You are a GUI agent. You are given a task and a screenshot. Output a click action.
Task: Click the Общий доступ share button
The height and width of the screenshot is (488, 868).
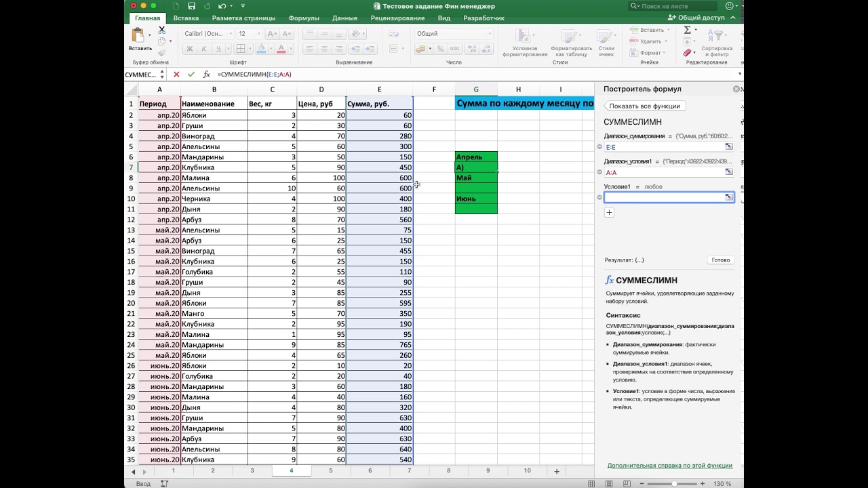696,18
